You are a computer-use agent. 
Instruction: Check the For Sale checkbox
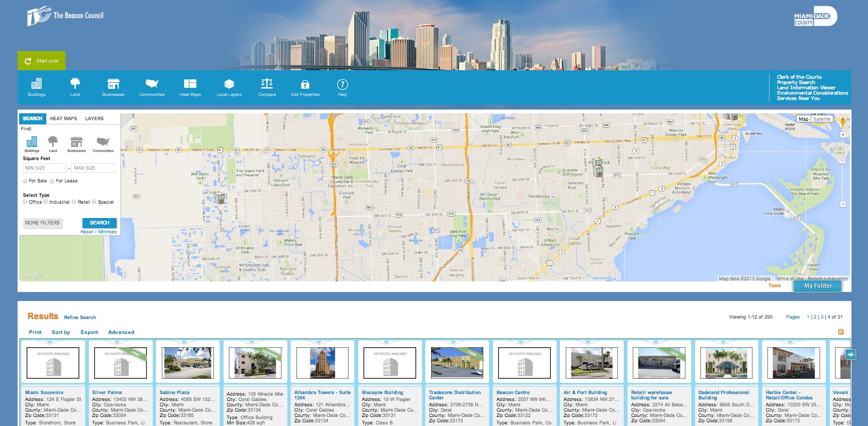pos(25,181)
